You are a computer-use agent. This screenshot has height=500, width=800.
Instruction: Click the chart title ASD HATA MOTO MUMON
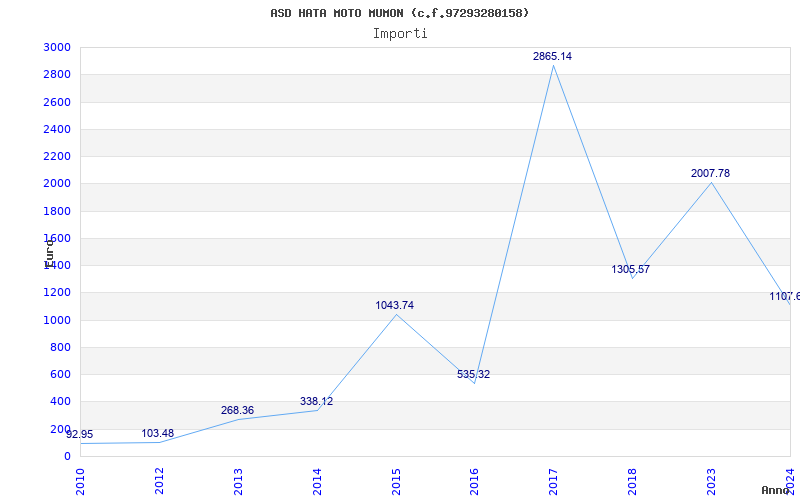click(399, 13)
